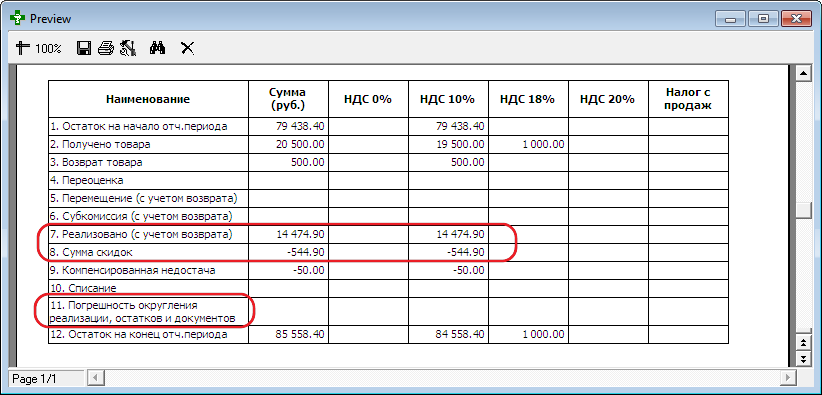Go to the previous page with the double up arrow
The height and width of the screenshot is (395, 822).
(802, 344)
